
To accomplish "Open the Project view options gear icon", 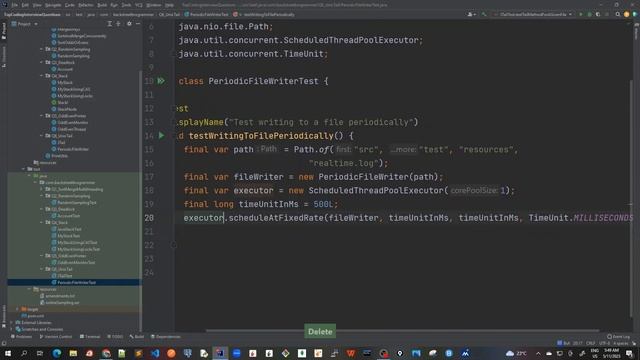I will [x=129, y=24].
